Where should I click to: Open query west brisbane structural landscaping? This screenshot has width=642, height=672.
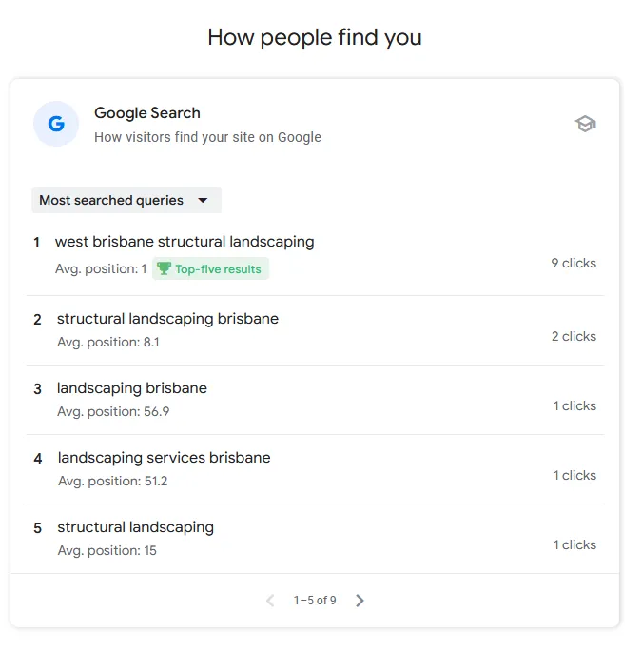tap(185, 242)
